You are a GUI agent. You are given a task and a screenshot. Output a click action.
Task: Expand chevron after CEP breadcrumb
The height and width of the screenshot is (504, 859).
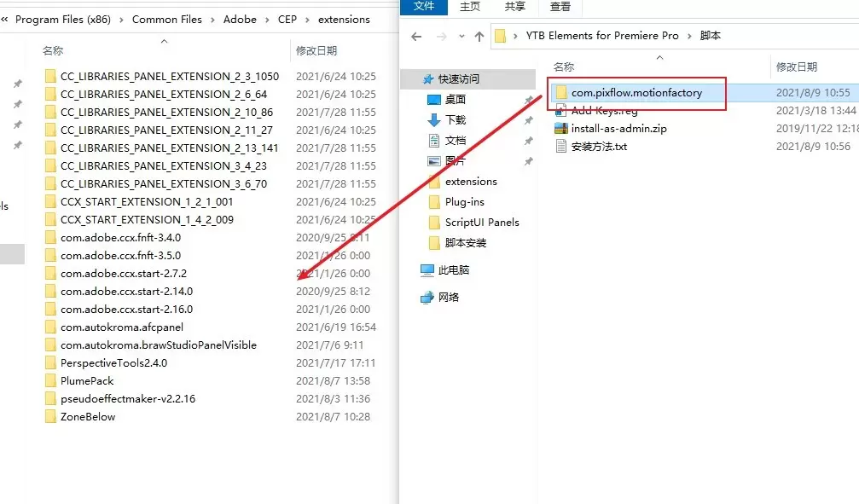[307, 20]
